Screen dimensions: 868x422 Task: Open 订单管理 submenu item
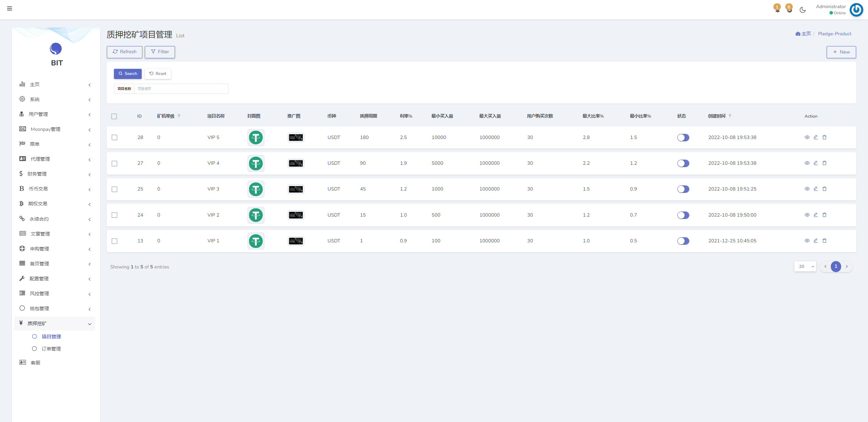(51, 349)
